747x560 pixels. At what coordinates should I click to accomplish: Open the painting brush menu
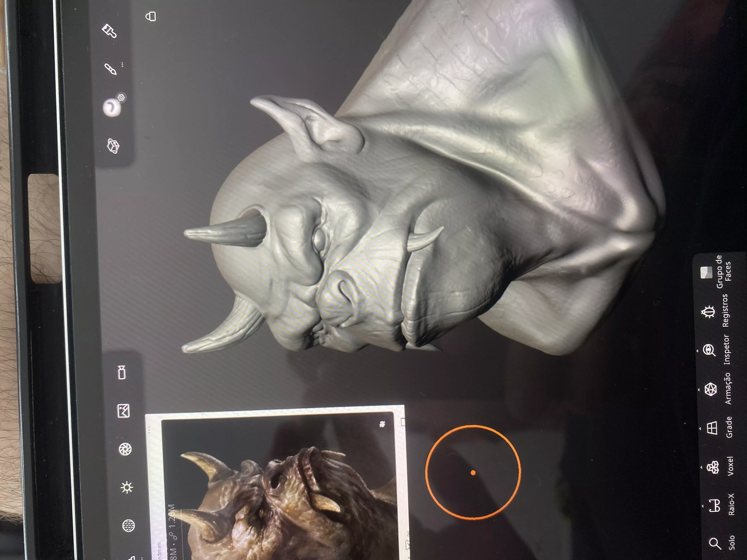(x=110, y=31)
